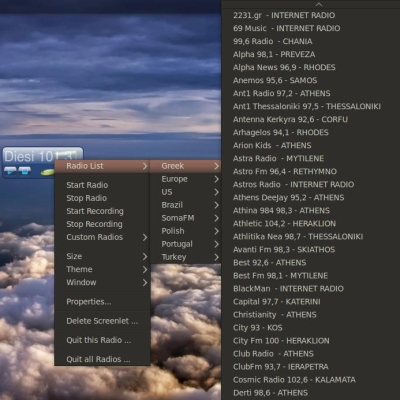This screenshot has height=400, width=400.
Task: Select Cosmic Radio 102,6 - KALAMATA
Action: point(311,380)
